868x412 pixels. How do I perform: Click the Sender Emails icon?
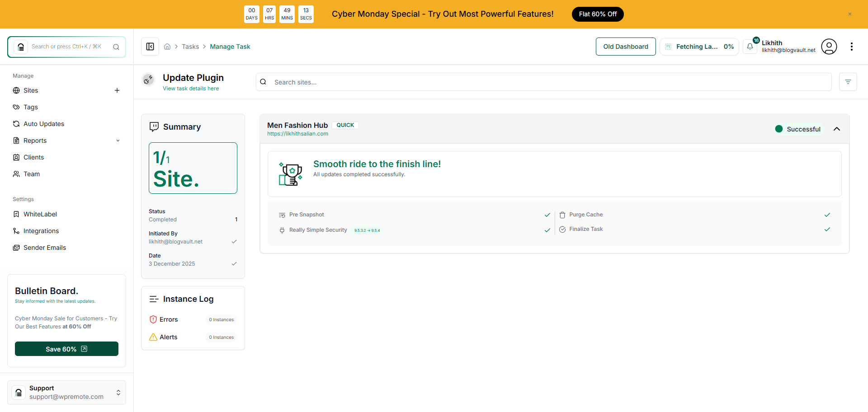[x=16, y=248]
